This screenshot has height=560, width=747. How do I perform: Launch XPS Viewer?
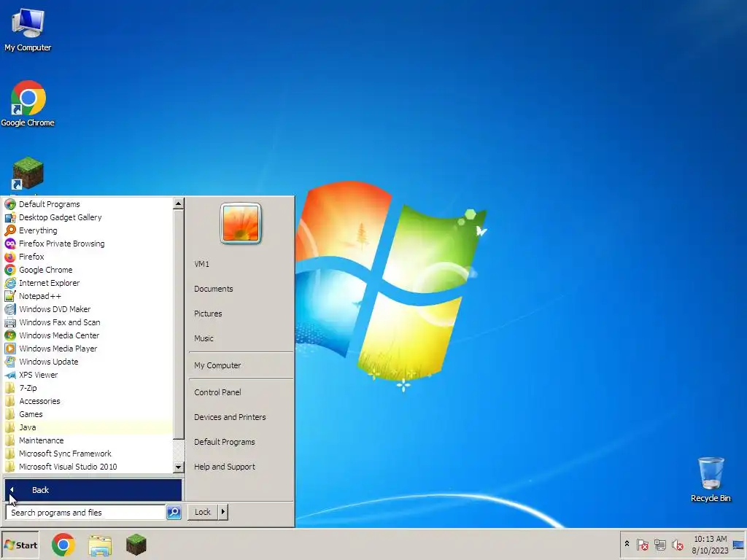click(88, 375)
